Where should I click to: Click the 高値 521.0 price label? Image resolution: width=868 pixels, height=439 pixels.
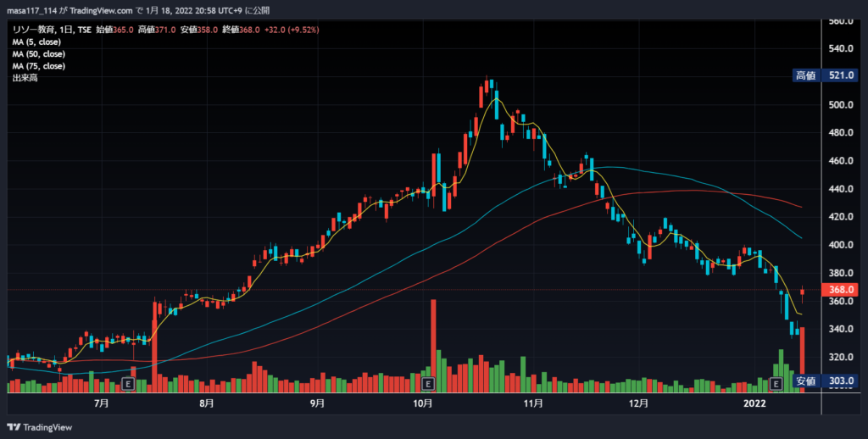point(825,75)
